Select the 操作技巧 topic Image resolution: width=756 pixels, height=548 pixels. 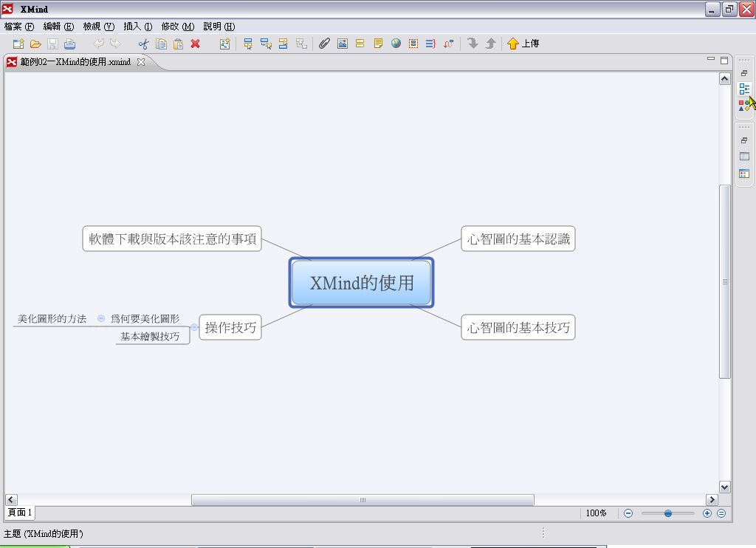pyautogui.click(x=230, y=328)
